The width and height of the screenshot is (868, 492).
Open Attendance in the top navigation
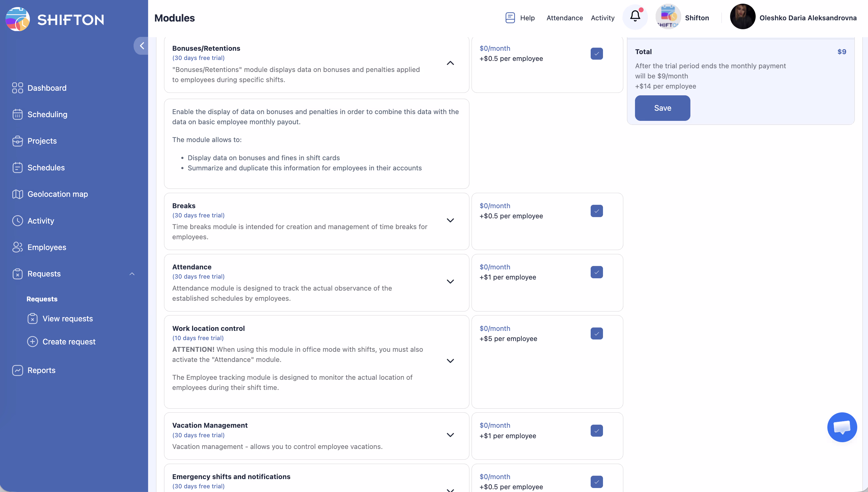564,18
